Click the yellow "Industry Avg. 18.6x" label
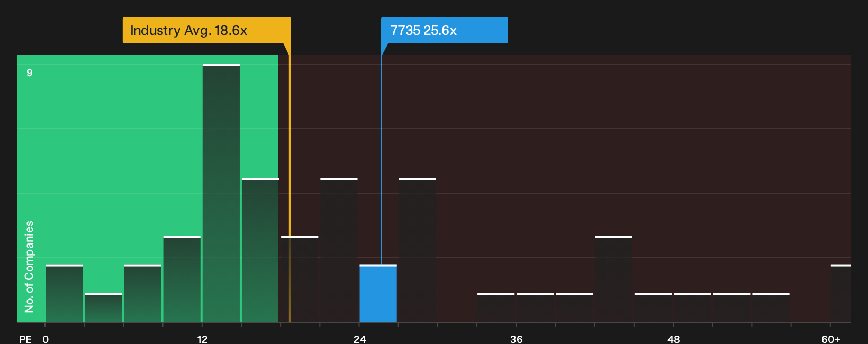Screen dimensions: 868x344 pos(206,30)
